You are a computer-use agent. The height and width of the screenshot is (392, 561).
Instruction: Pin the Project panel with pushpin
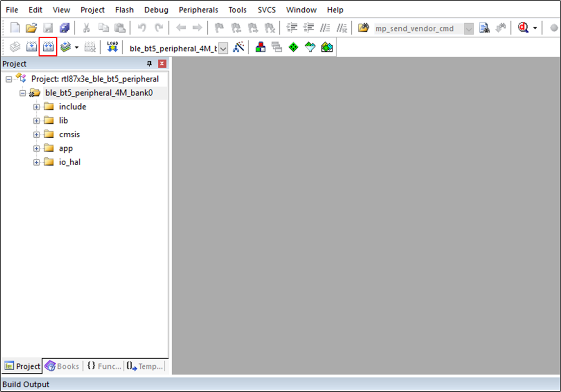[x=149, y=64]
